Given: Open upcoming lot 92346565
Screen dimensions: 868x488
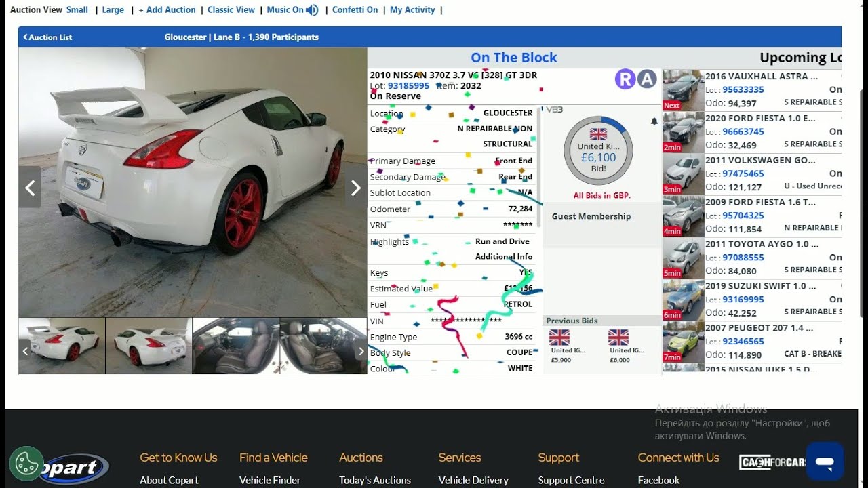Looking at the screenshot, I should coord(743,342).
